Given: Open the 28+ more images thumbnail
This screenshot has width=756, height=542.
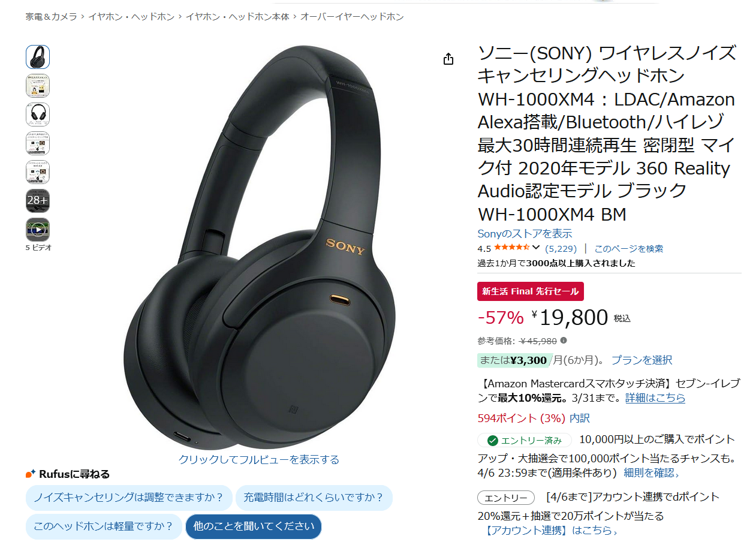Looking at the screenshot, I should [38, 201].
